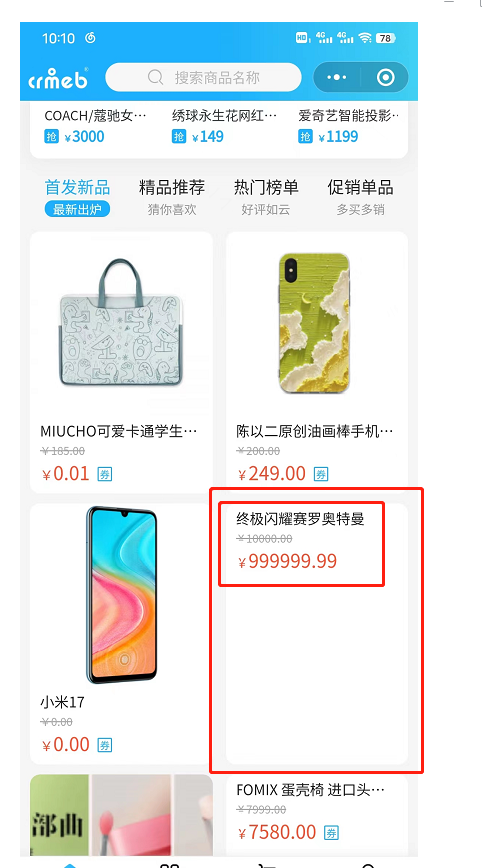Tap the coupon badge beside ¥0.01

tap(105, 474)
